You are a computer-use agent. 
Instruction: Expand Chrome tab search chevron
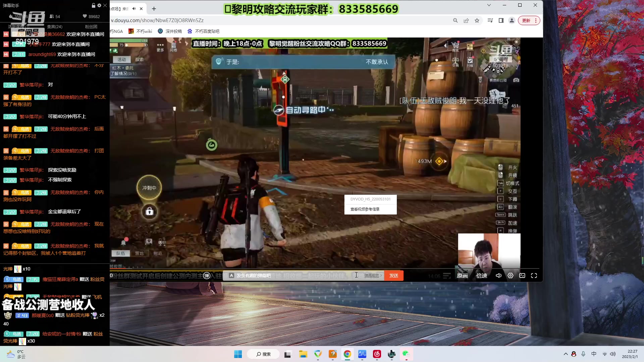click(489, 5)
